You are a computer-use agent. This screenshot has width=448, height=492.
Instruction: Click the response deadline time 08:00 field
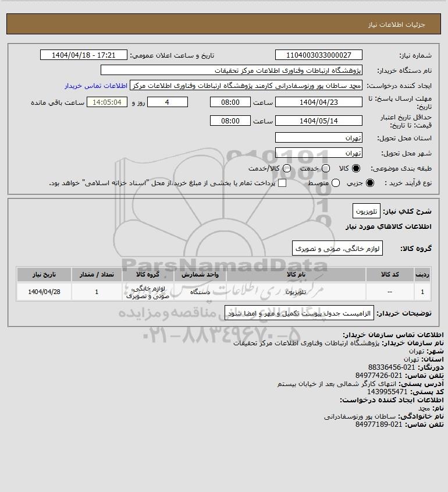230,102
